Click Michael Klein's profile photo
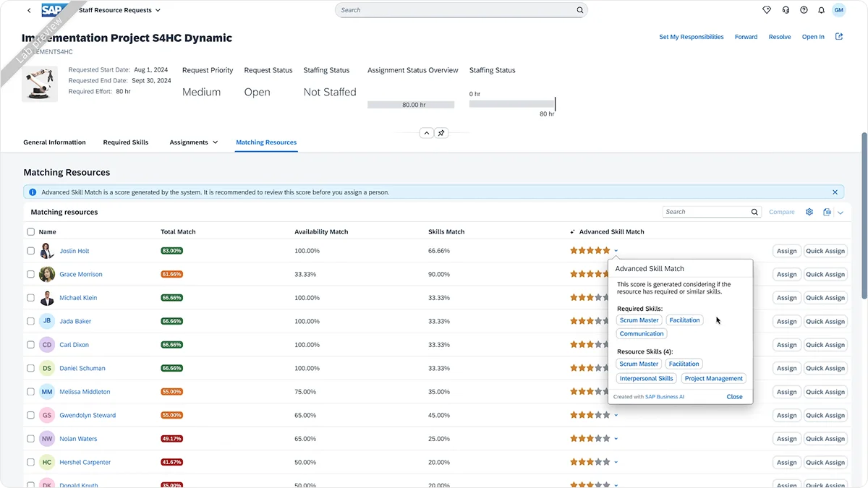The width and height of the screenshot is (868, 488). point(47,298)
